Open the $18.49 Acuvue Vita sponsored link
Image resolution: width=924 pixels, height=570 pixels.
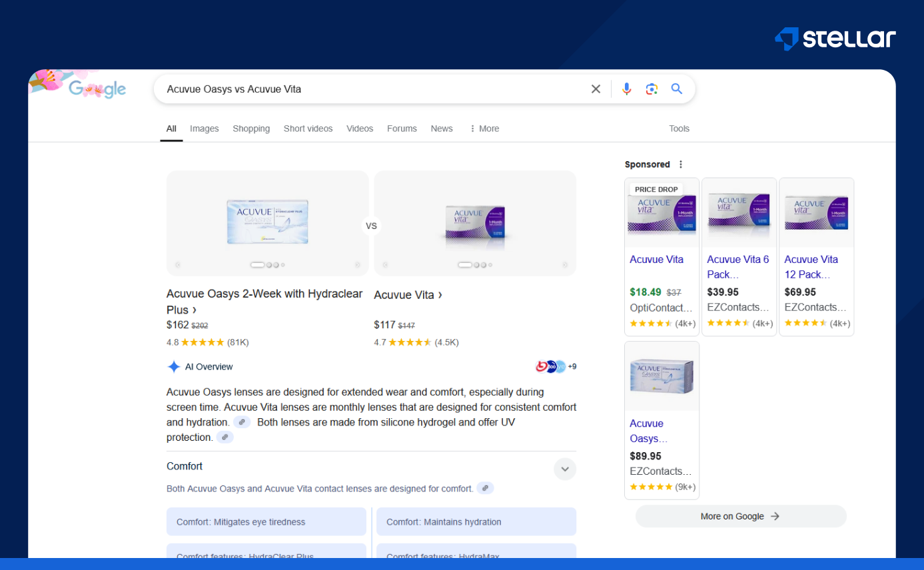pyautogui.click(x=657, y=260)
